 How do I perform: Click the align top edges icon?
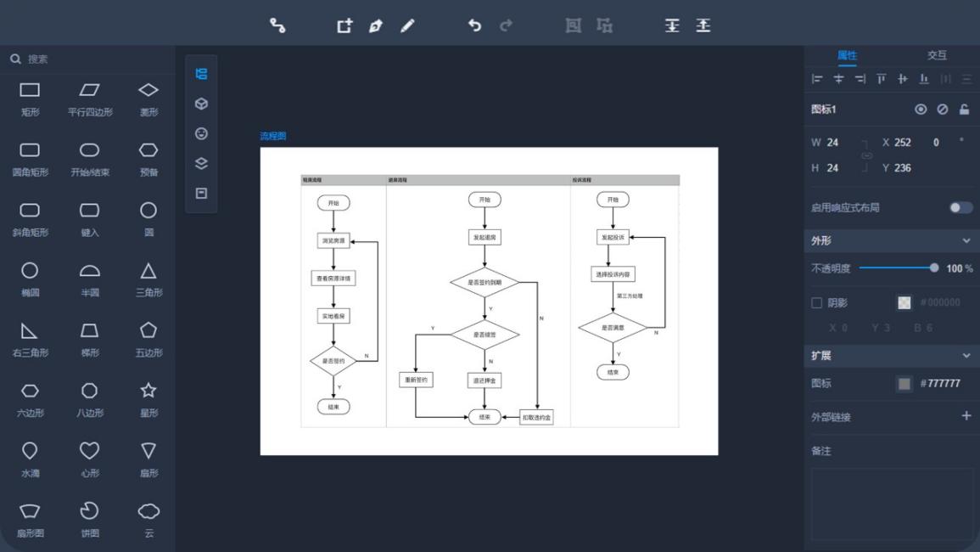point(882,79)
